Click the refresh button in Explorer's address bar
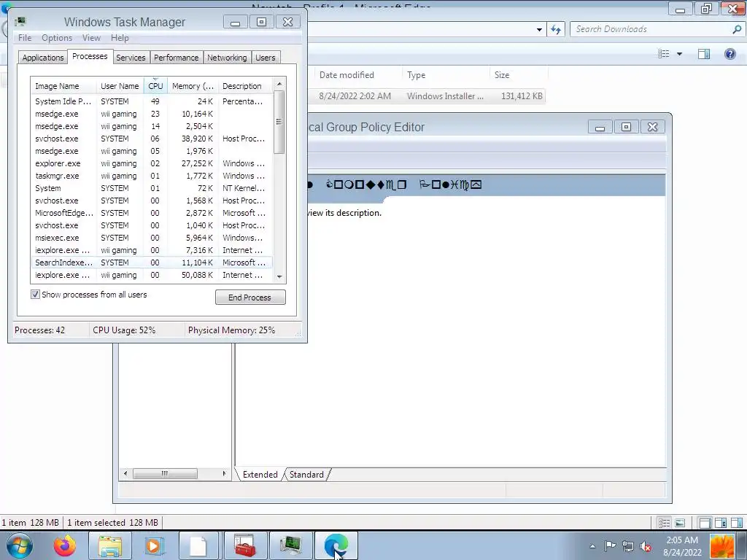Image resolution: width=747 pixels, height=560 pixels. pos(555,29)
